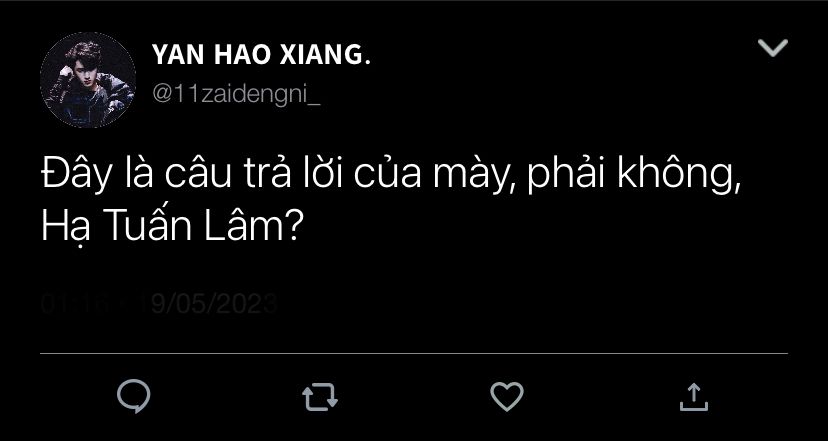
Task: Share the tweet via the upload arrow icon
Action: [x=693, y=397]
